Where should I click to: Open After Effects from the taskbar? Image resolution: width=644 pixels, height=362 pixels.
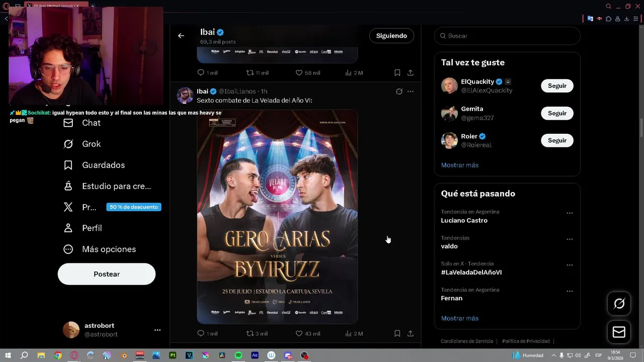[x=255, y=355]
